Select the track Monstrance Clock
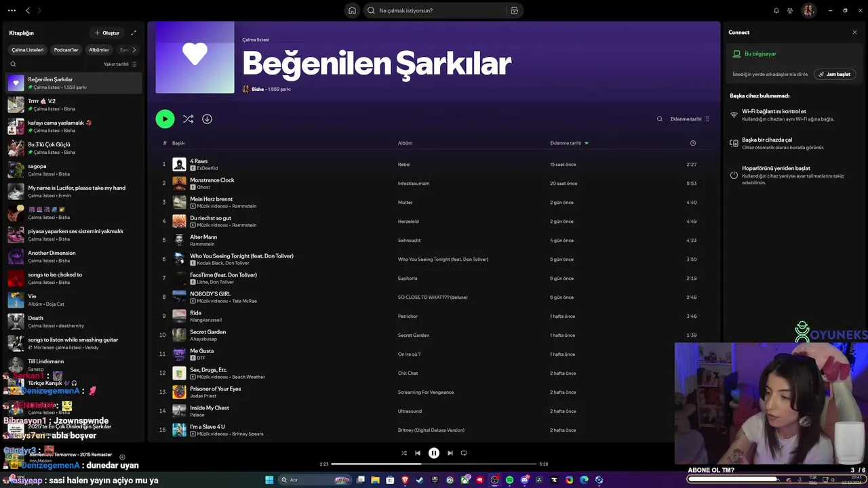The image size is (868, 488). point(212,180)
